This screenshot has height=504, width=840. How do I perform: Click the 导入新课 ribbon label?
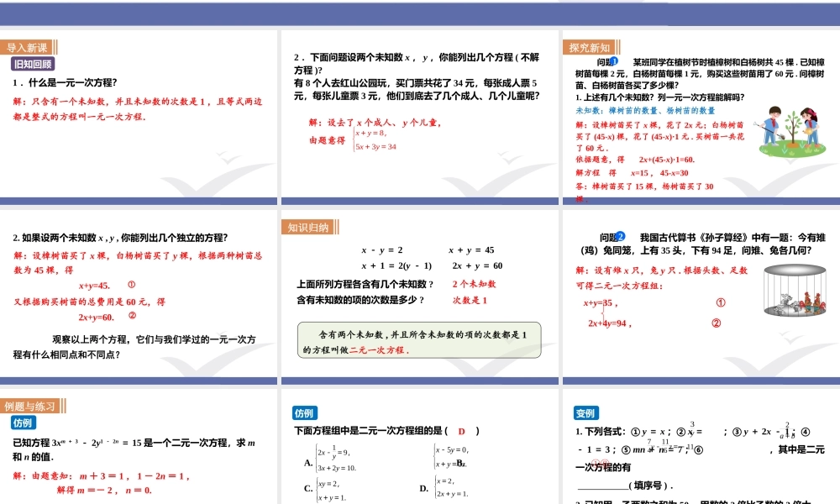(x=28, y=49)
